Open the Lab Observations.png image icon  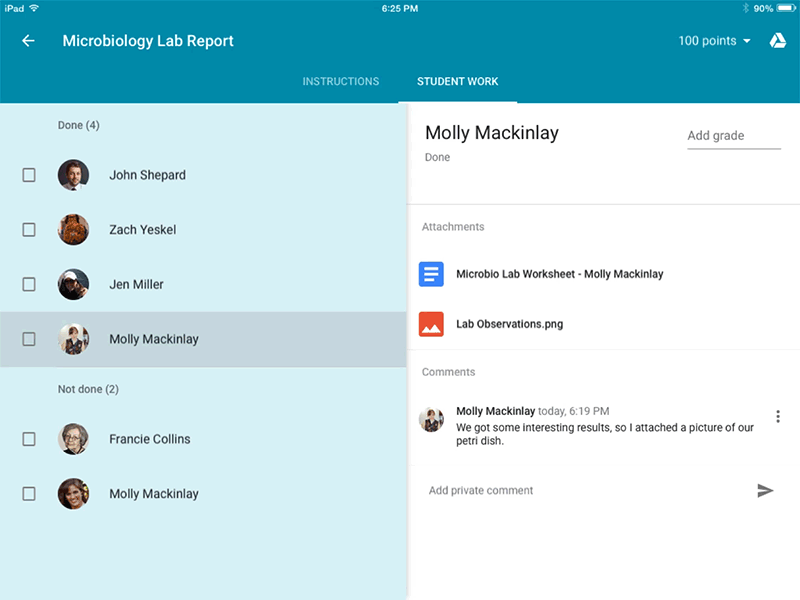click(431, 324)
